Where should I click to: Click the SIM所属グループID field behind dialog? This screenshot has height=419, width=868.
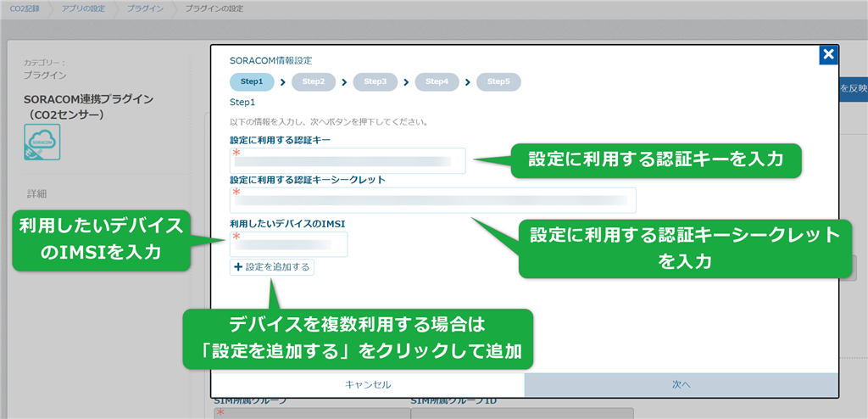(x=522, y=413)
